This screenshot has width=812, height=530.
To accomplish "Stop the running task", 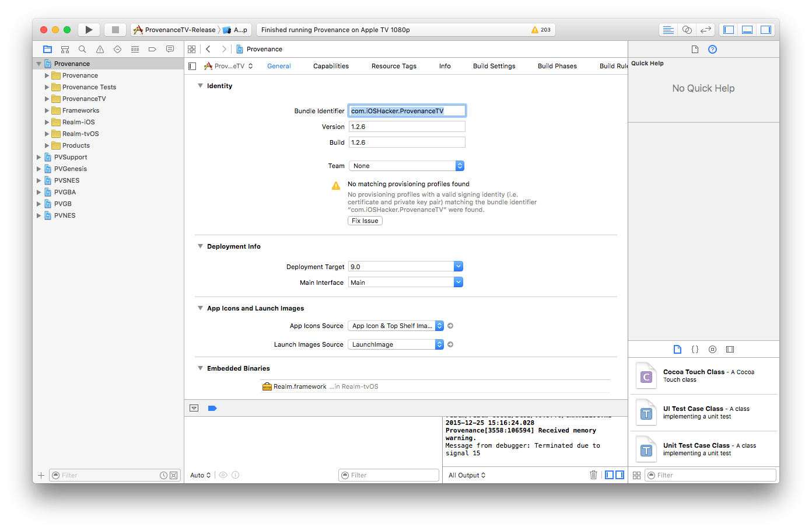I will point(116,30).
